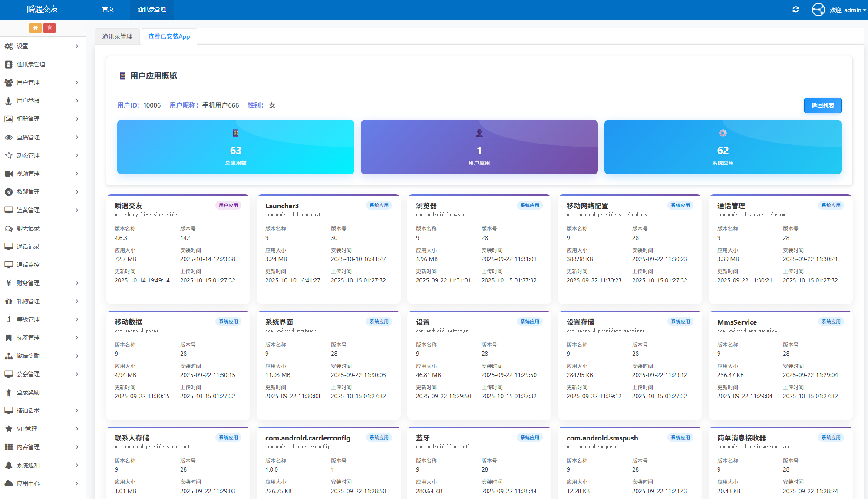868x499 pixels.
Task: Click the red trash icon above the sidebar
Action: (50, 27)
